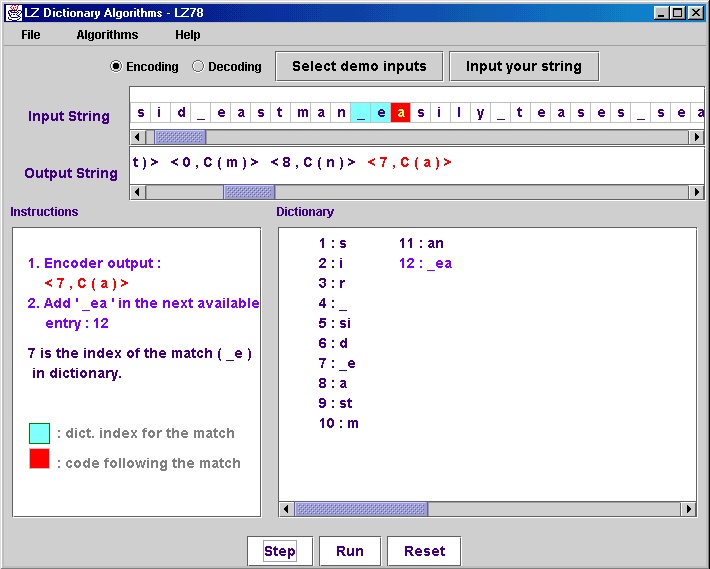Close the LZ Dictionary Algorithms window

696,13
